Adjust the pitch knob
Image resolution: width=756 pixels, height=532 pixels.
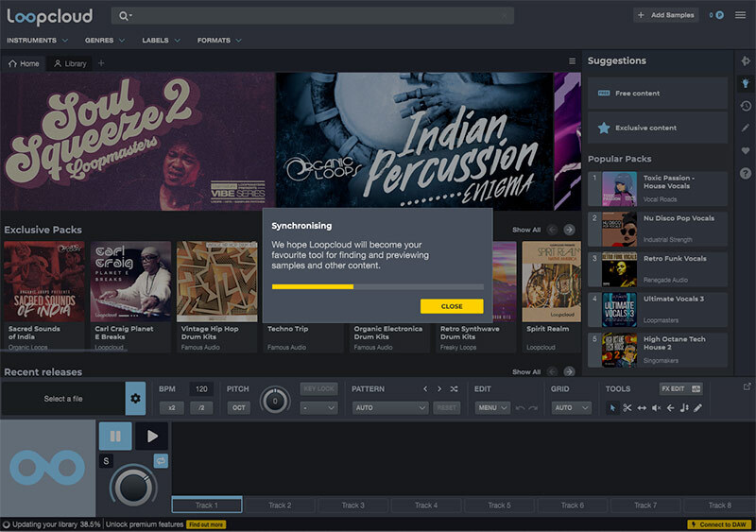(x=275, y=401)
